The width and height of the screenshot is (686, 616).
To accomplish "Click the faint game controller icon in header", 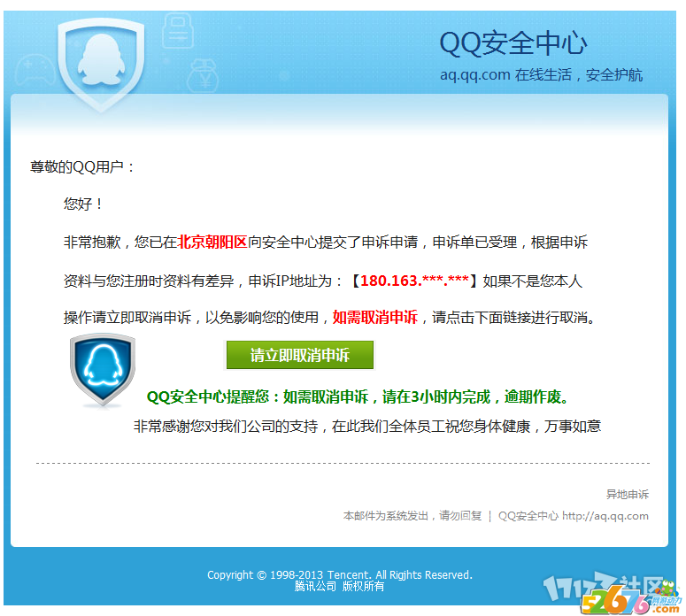I will click(x=35, y=69).
